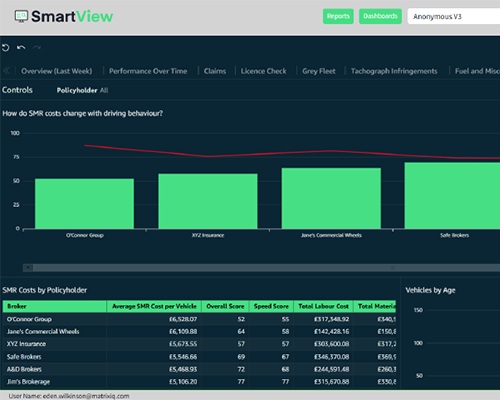Click the £244,591.48 labour cost cell
Viewport: 500px width, 400px height.
coord(332,369)
